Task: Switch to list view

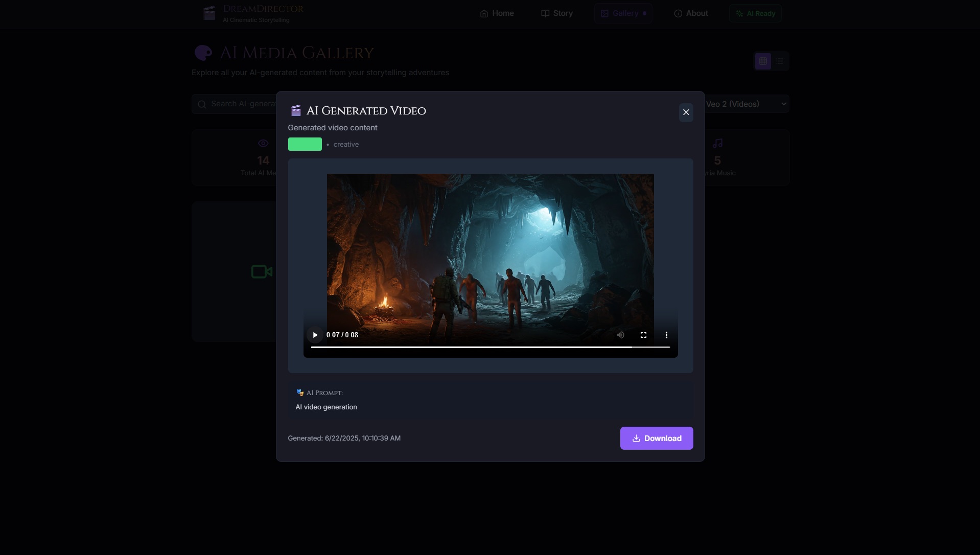Action: (x=779, y=61)
